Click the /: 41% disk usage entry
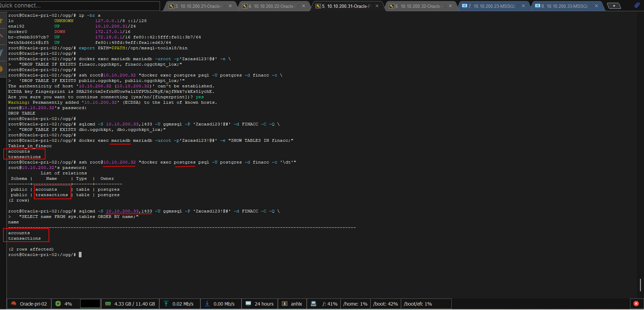 click(330, 304)
